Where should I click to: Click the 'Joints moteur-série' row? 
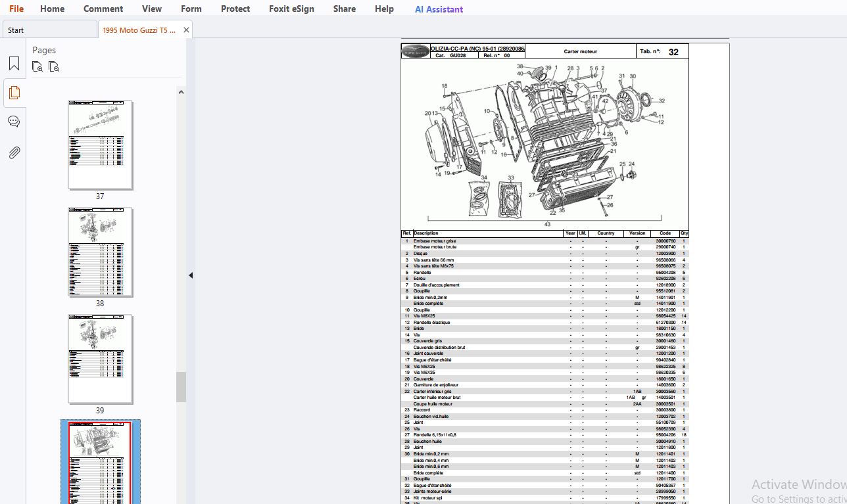tap(544, 492)
